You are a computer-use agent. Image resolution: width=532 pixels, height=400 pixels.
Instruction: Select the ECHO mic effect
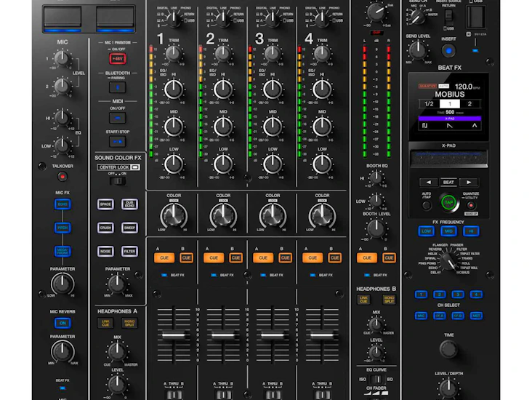(63, 204)
